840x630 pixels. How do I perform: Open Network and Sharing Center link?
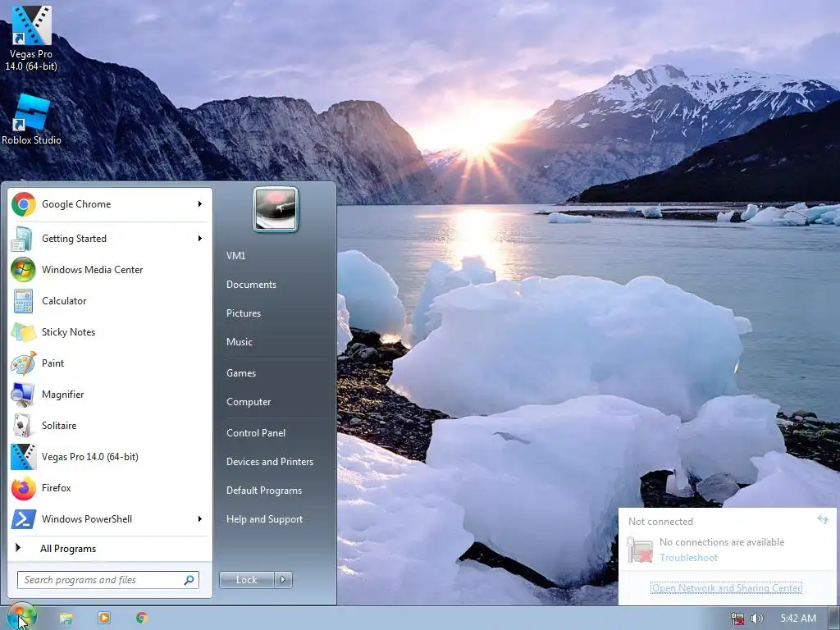[727, 587]
